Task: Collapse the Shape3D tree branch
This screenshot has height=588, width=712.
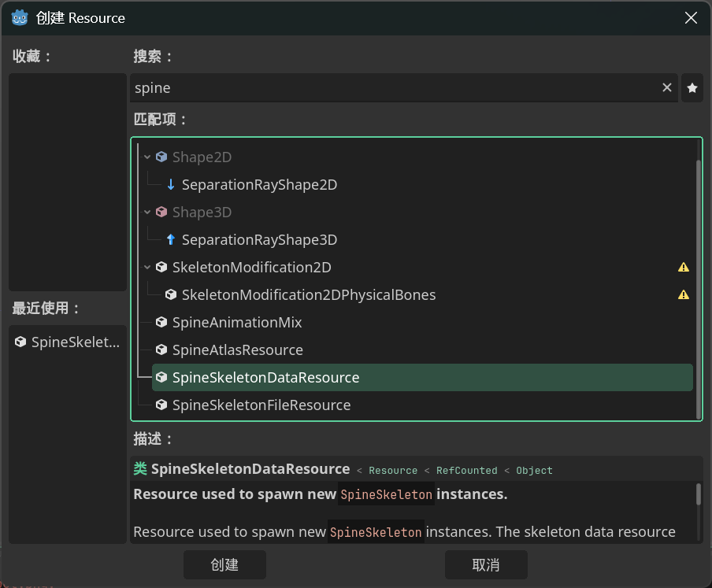Action: pos(147,213)
